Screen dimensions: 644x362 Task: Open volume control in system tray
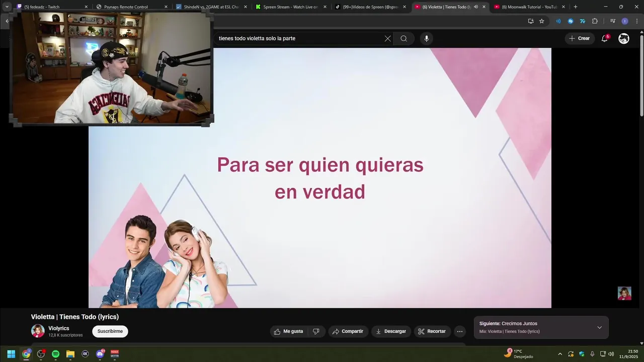tap(611, 354)
